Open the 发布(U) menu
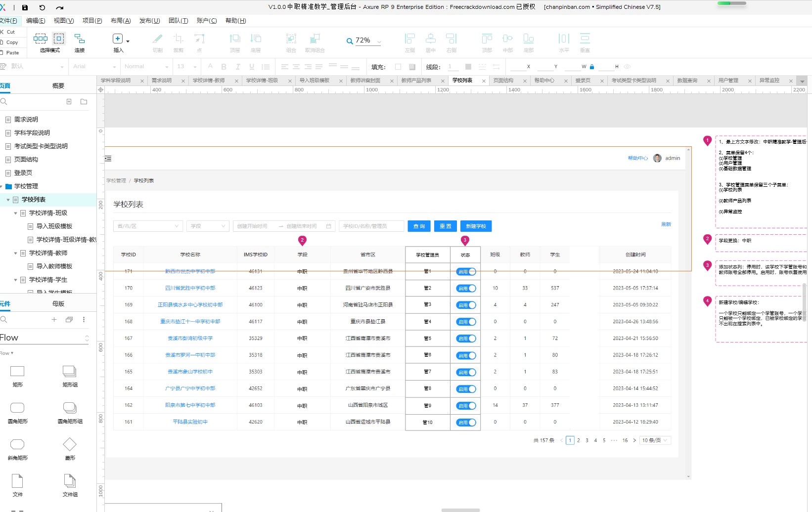Image resolution: width=812 pixels, height=512 pixels. click(150, 21)
